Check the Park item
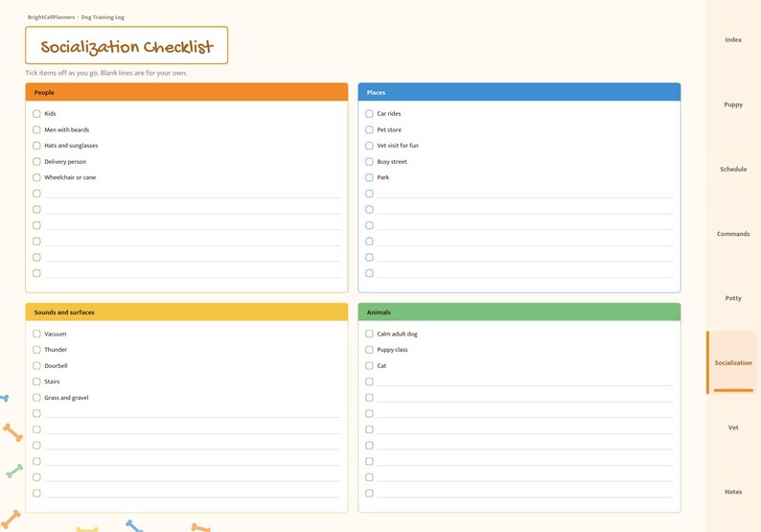The width and height of the screenshot is (761, 532). tap(369, 177)
